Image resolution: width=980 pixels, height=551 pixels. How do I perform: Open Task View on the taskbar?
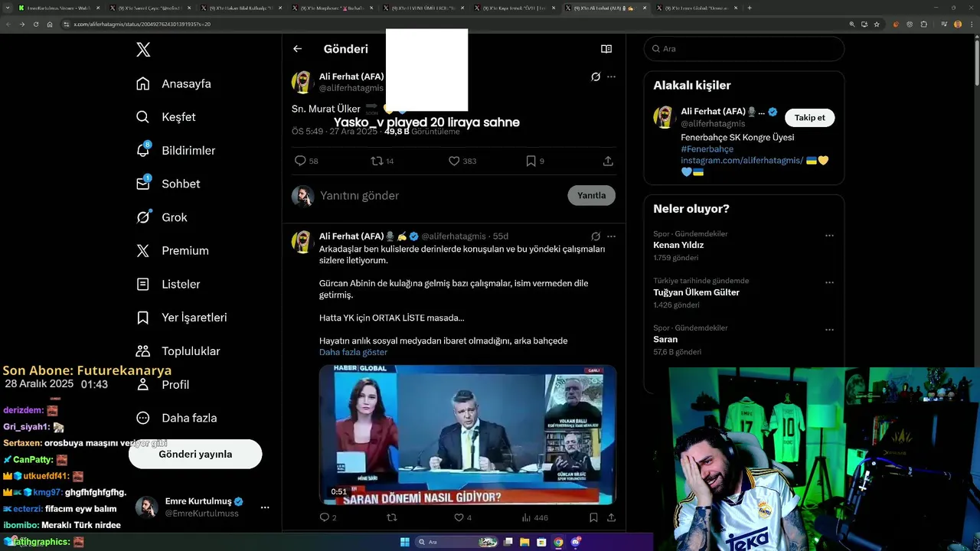tap(508, 542)
